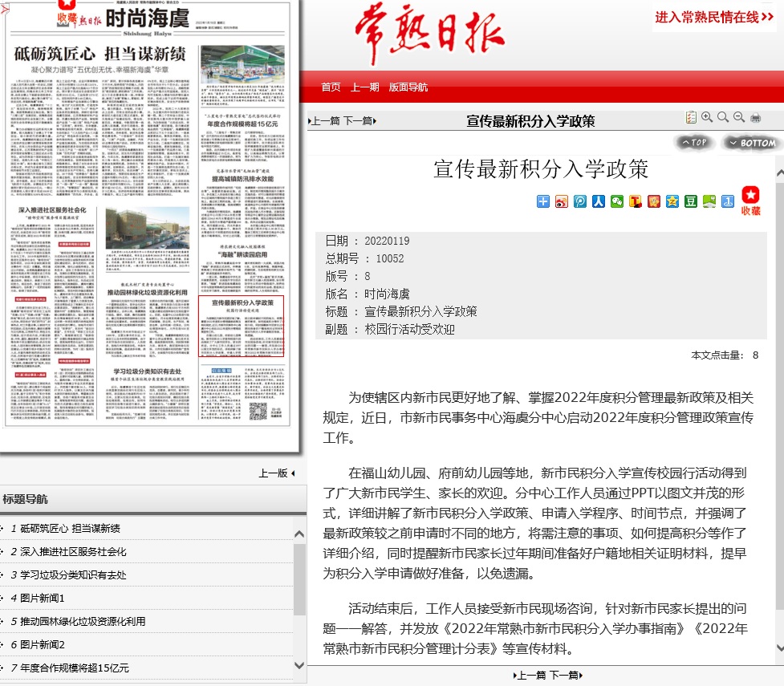
Task: Click the plain magnifier icon to reset text size
Action: 723,117
